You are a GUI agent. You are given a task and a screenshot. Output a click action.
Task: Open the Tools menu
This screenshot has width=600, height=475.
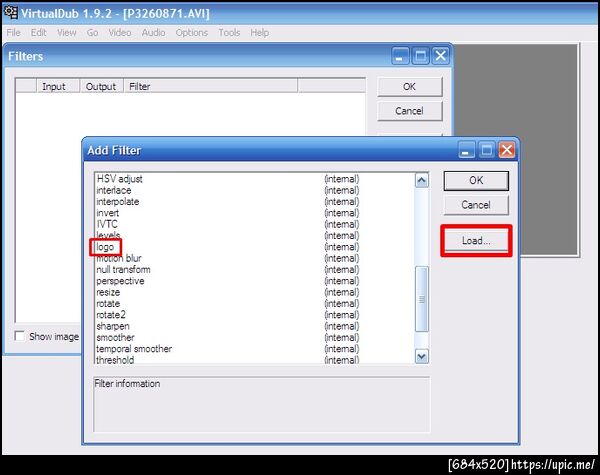pos(229,33)
